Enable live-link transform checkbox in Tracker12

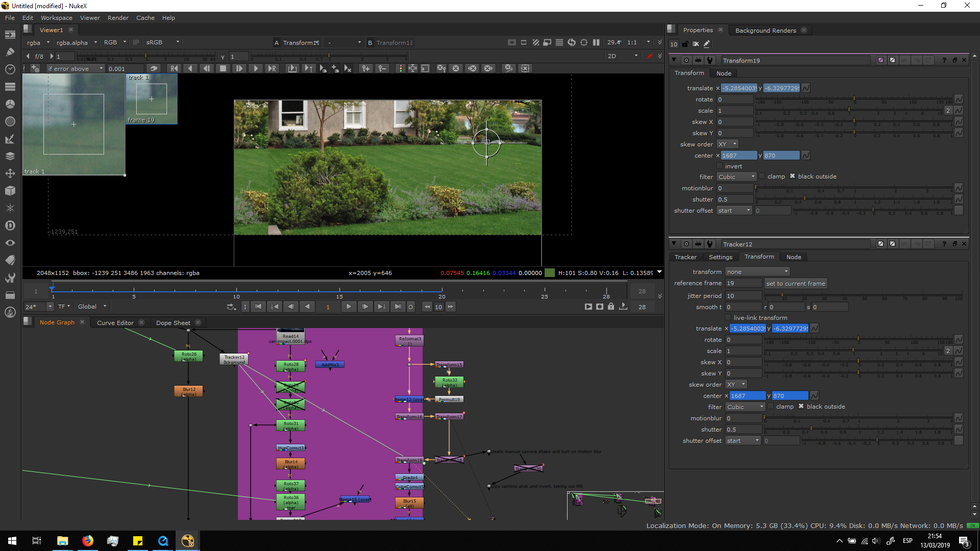click(x=728, y=318)
